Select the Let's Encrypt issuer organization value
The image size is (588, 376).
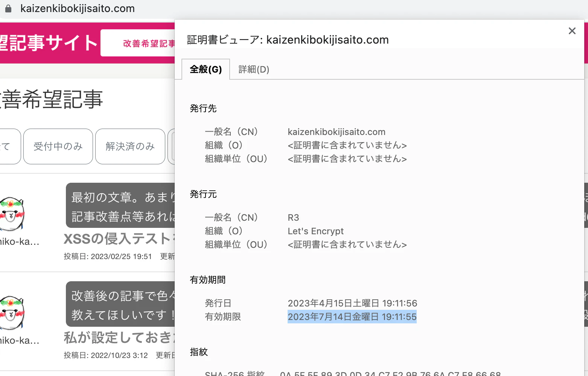coord(315,231)
